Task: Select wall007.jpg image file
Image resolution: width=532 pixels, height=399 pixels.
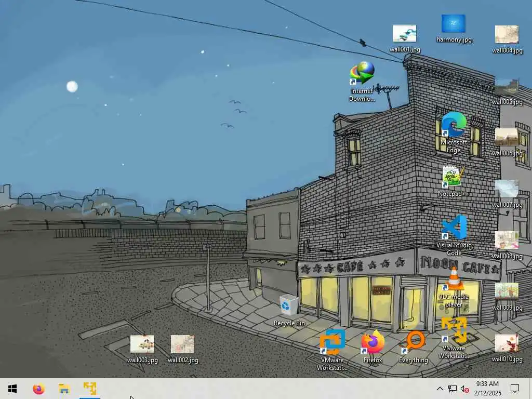Action: (x=507, y=194)
